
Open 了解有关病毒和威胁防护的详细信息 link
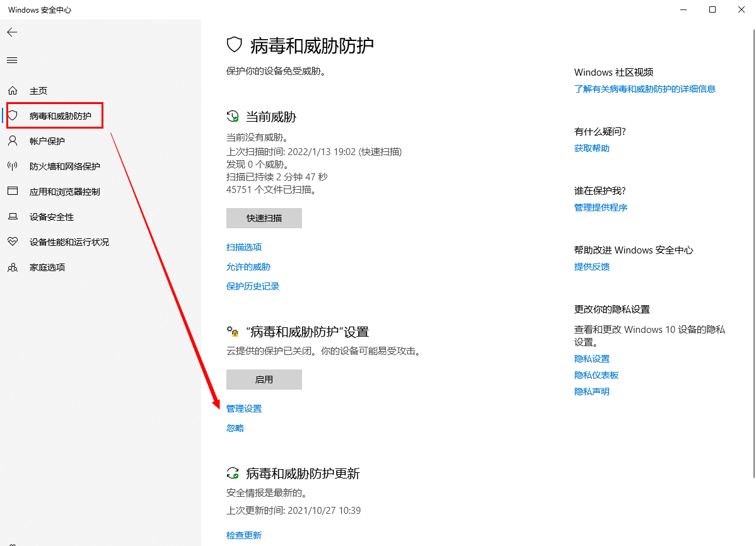click(644, 89)
